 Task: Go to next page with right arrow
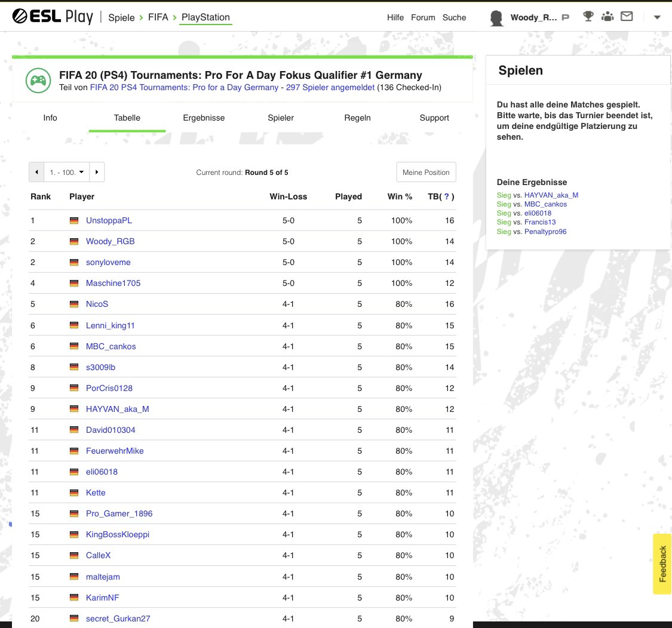coord(97,172)
